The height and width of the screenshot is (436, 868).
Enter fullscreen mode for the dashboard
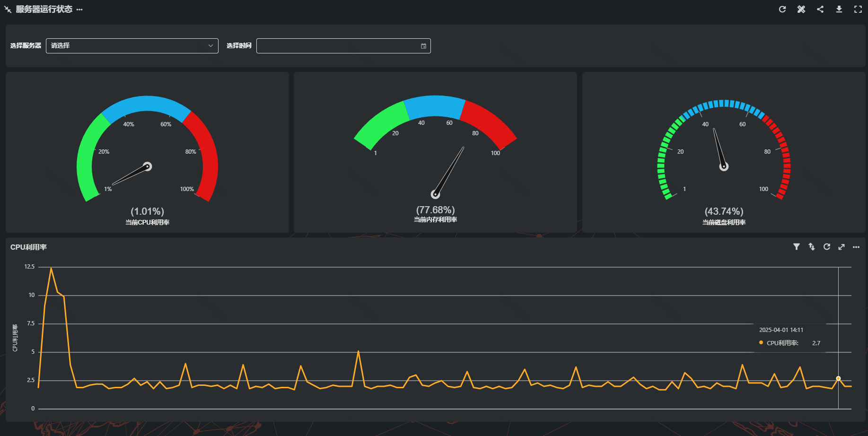[x=858, y=9]
